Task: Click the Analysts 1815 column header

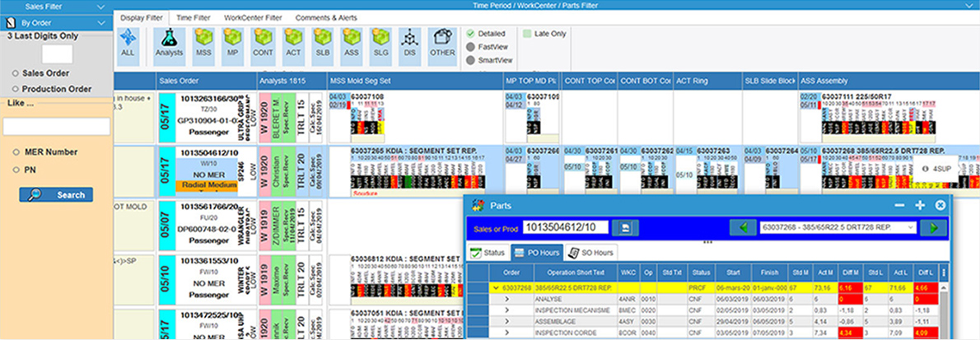Action: (x=292, y=81)
